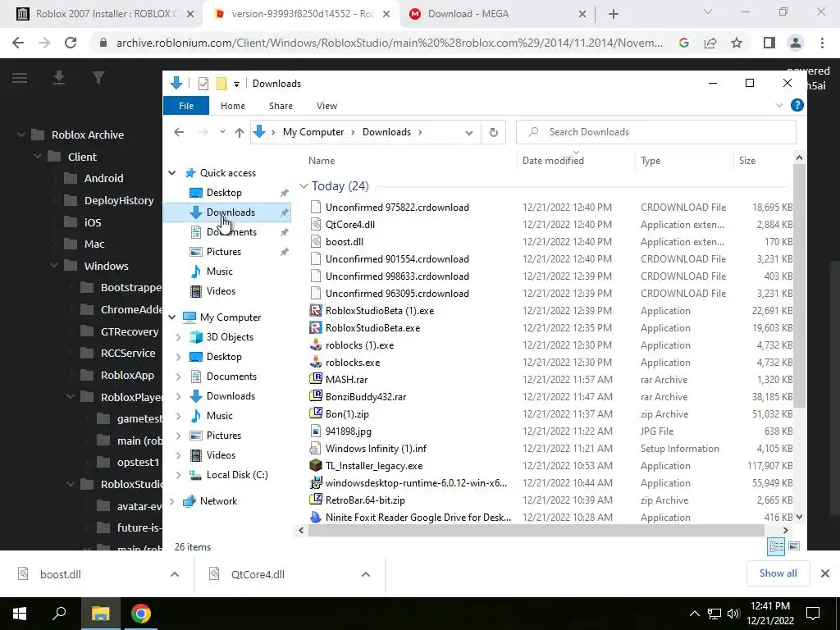
Task: Open boost.dll download options caret
Action: 175,574
